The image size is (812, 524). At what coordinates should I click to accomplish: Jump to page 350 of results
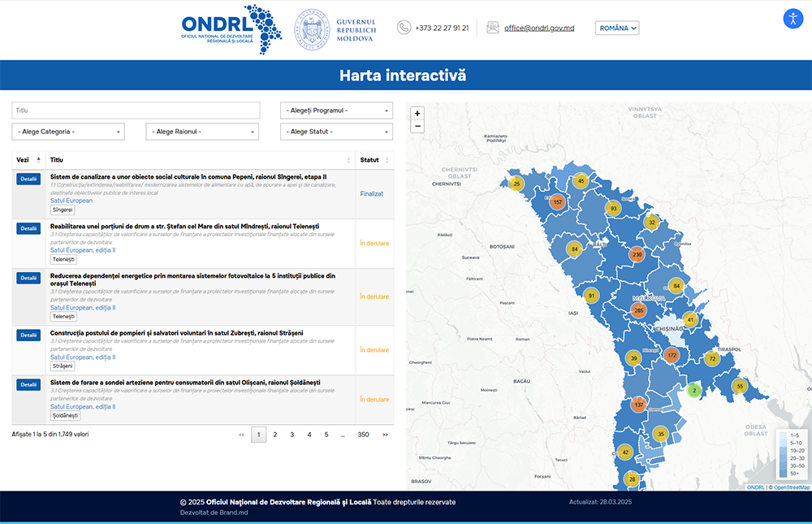pos(363,435)
